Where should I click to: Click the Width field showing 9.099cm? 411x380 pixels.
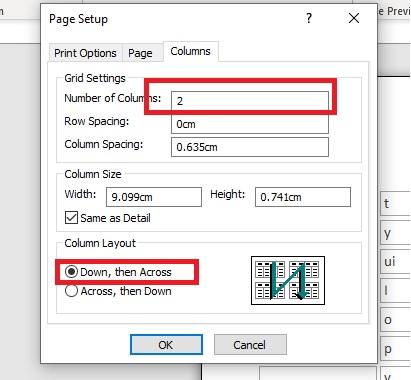[154, 197]
